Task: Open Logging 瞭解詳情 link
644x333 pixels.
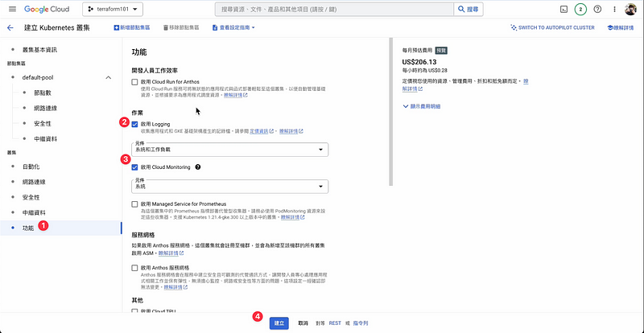Action: (x=291, y=131)
